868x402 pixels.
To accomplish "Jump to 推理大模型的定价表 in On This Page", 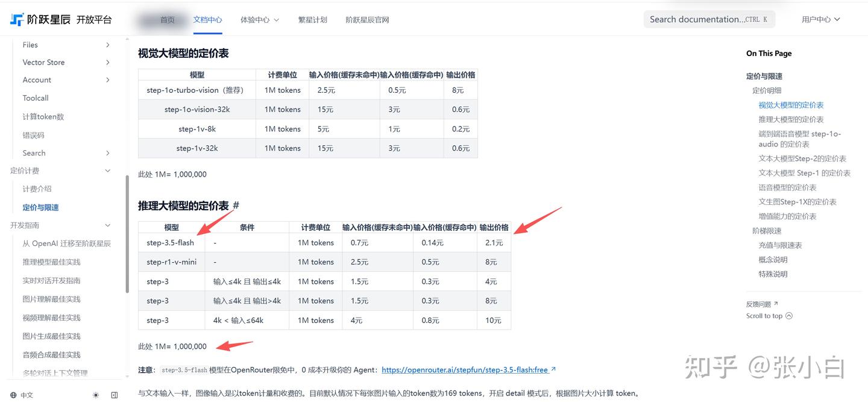I will pos(791,119).
